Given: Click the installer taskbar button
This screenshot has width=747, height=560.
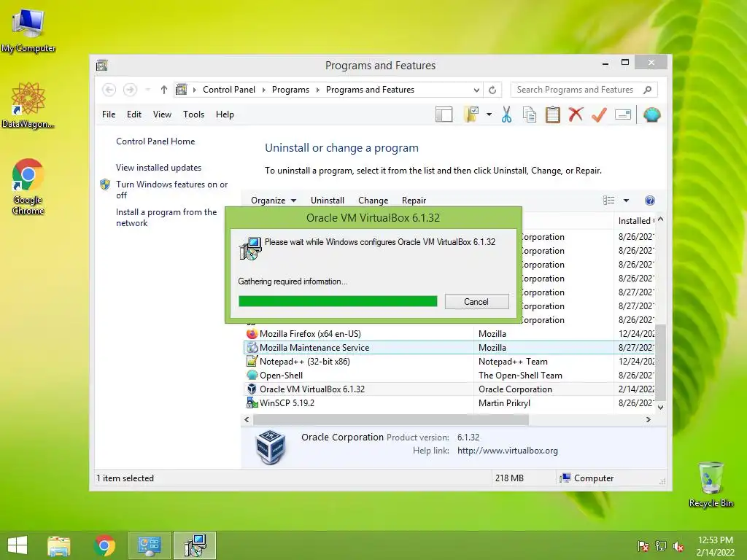Looking at the screenshot, I should pyautogui.click(x=195, y=545).
